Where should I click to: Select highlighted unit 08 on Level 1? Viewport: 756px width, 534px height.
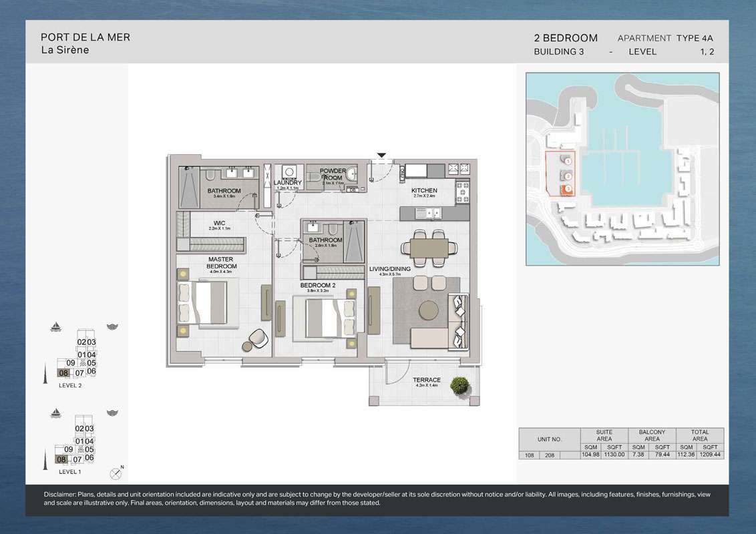[x=62, y=459]
